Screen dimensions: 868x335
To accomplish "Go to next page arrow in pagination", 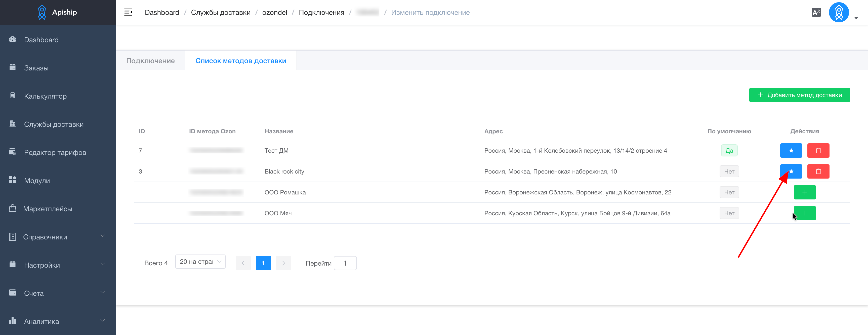I will tap(283, 264).
